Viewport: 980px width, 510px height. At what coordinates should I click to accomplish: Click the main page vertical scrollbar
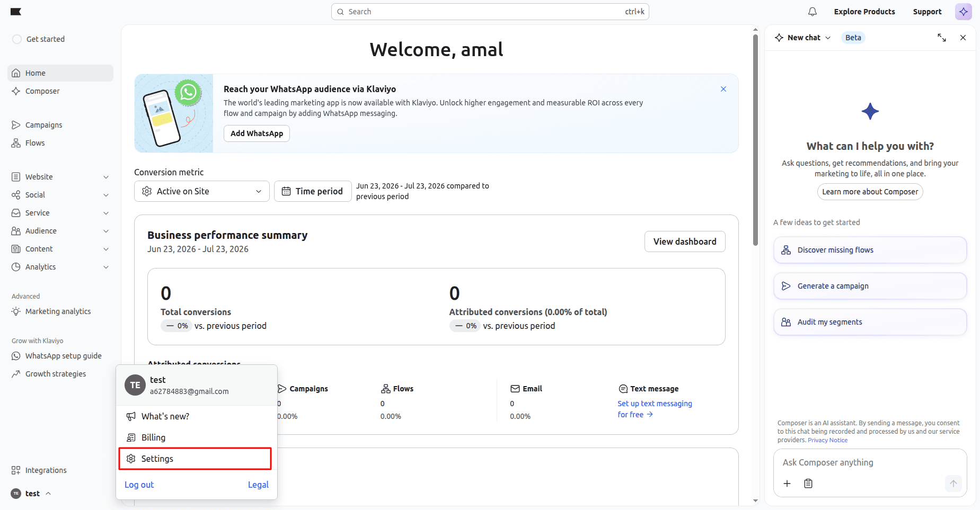(x=755, y=140)
